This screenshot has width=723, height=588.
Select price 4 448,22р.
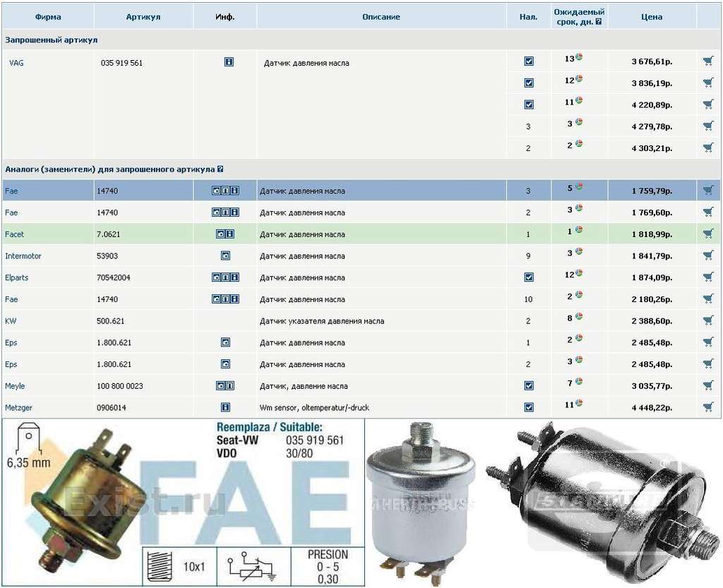652,407
